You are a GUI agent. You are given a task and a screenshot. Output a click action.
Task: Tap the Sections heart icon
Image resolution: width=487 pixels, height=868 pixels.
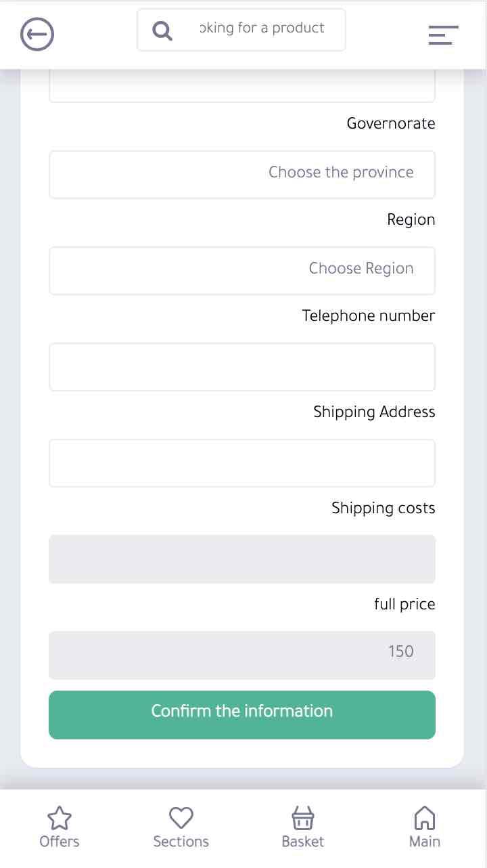click(x=181, y=818)
